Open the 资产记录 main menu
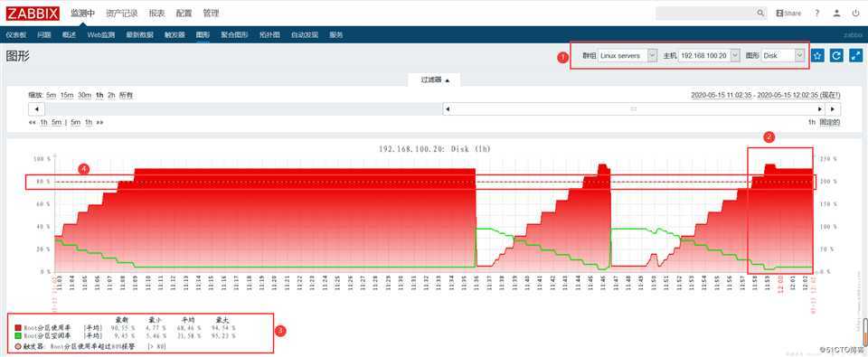This screenshot has width=868, height=357. pos(121,14)
